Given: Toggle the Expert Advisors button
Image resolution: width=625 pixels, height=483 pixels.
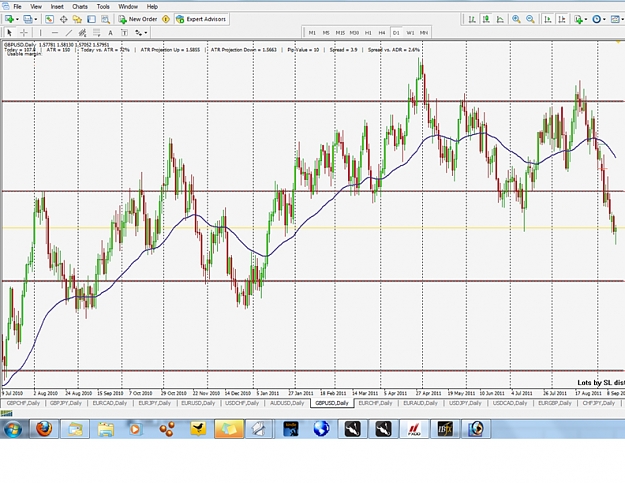Looking at the screenshot, I should [201, 19].
